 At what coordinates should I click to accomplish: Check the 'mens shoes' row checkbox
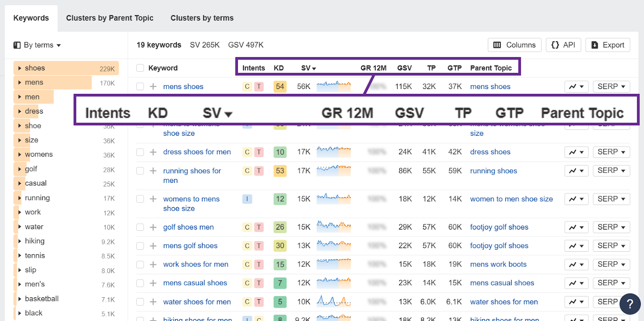(x=140, y=87)
